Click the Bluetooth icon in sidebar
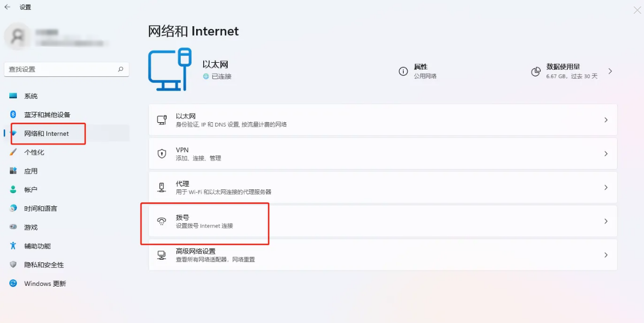Screen dimensions: 644x323 click(x=13, y=115)
